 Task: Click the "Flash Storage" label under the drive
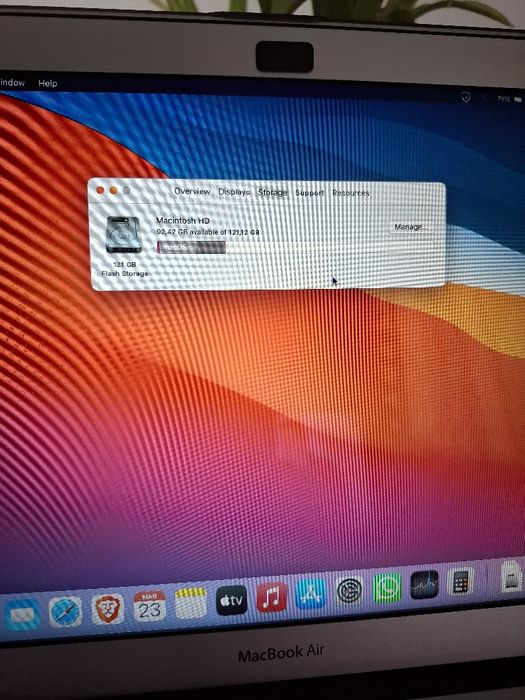point(125,273)
